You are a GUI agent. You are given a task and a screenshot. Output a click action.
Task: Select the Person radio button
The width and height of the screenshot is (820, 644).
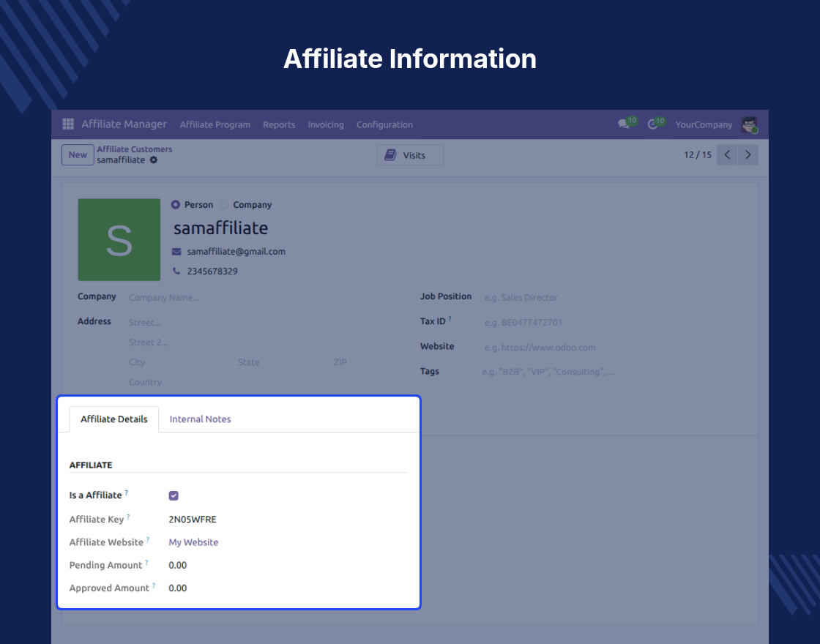click(176, 204)
